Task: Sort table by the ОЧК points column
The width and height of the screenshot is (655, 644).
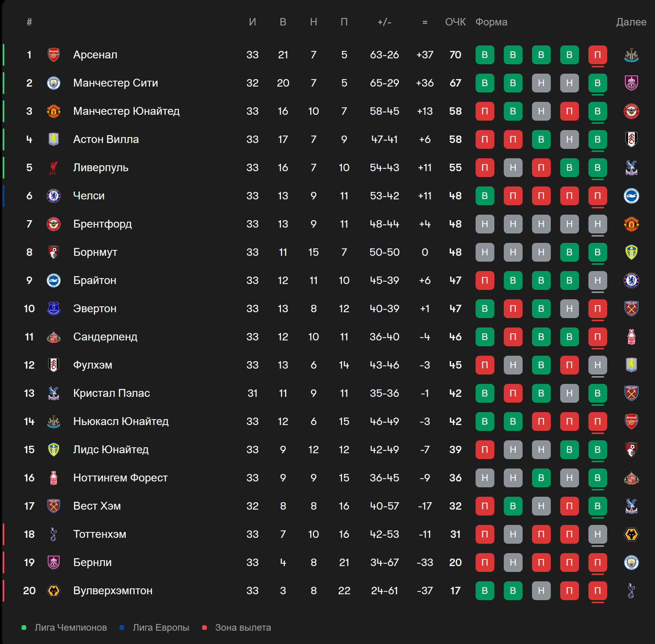Action: pyautogui.click(x=455, y=22)
